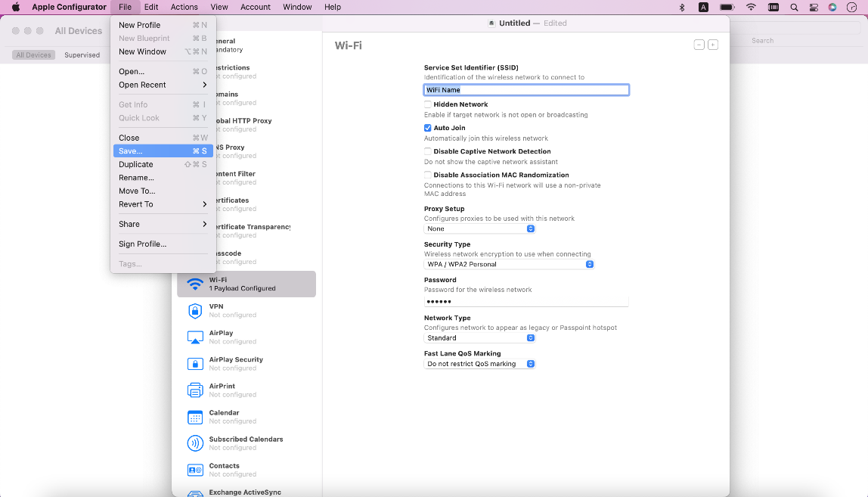Click the Bluetooth icon in the menu bar
868x497 pixels.
(x=682, y=8)
